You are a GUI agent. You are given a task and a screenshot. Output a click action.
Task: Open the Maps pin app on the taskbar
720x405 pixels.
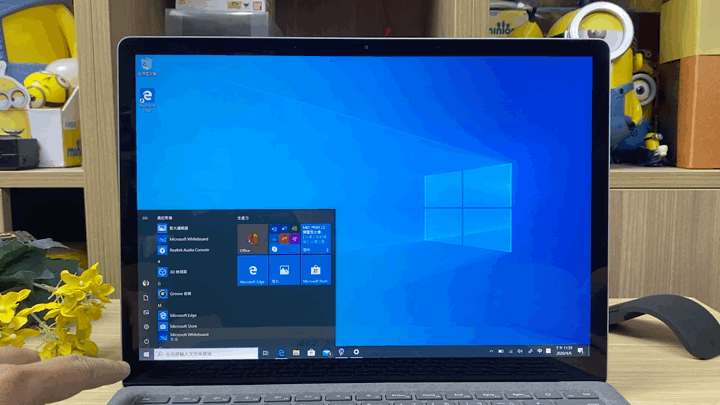[x=341, y=352]
